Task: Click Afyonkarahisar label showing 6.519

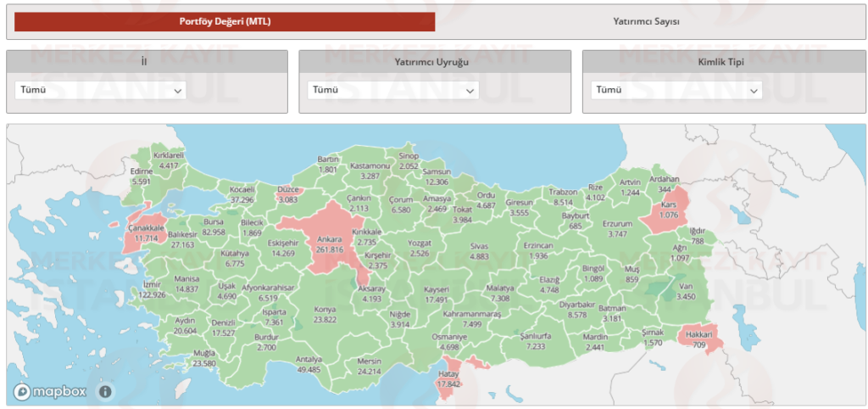Action: (x=268, y=293)
